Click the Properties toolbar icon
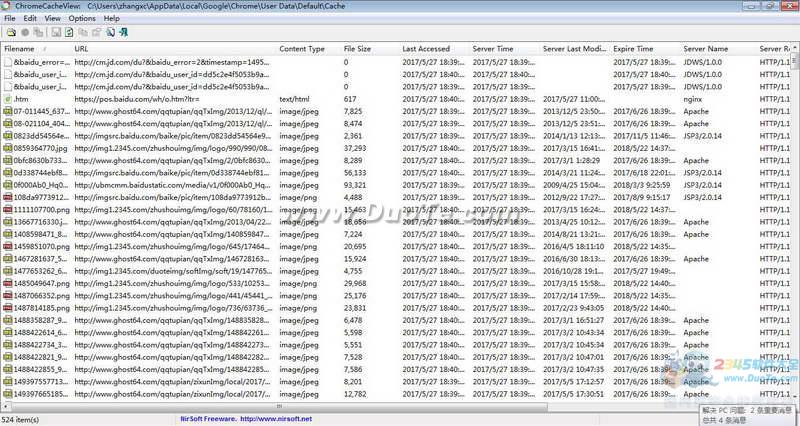800x426 pixels. point(96,32)
